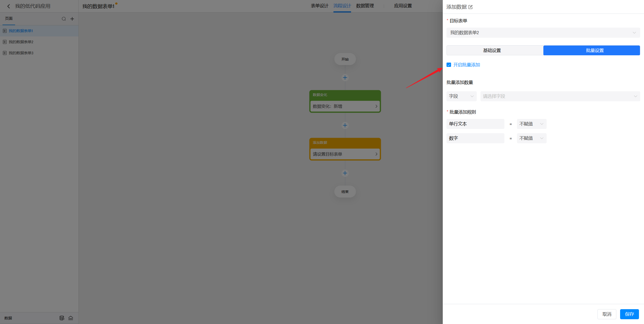Click the 保存 button
Screen dimensions: 644x324
[x=629, y=314]
